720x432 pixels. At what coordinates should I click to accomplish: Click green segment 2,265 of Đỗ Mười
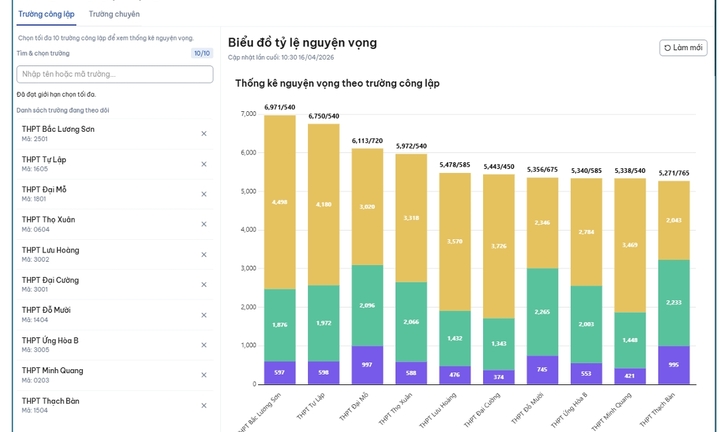543,311
